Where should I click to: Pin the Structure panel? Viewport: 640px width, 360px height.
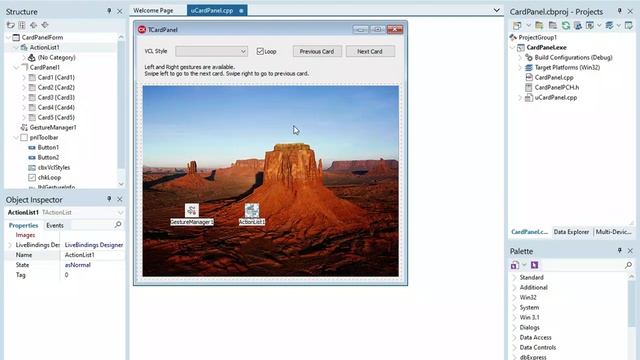tap(109, 11)
